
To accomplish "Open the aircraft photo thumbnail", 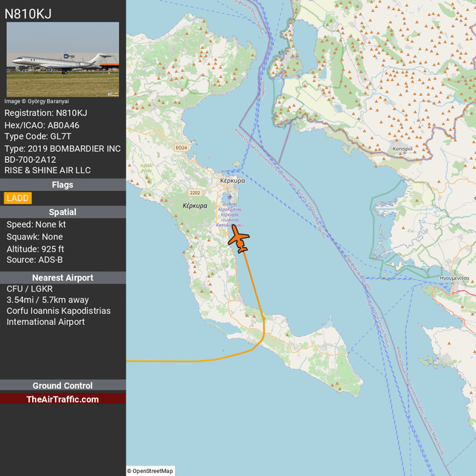I will click(62, 59).
